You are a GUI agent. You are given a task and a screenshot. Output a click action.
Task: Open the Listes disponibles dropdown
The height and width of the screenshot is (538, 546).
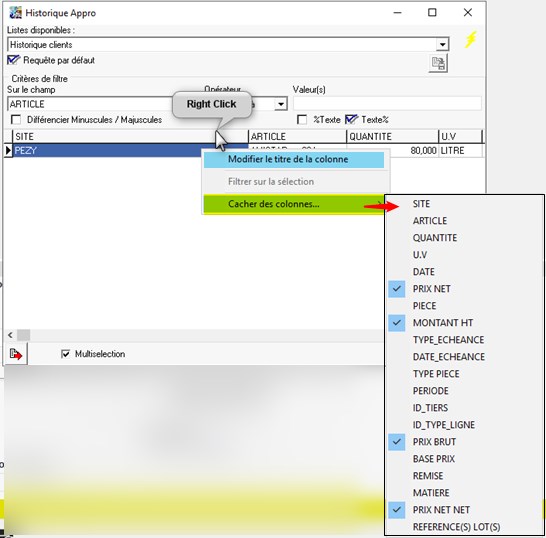[x=442, y=45]
